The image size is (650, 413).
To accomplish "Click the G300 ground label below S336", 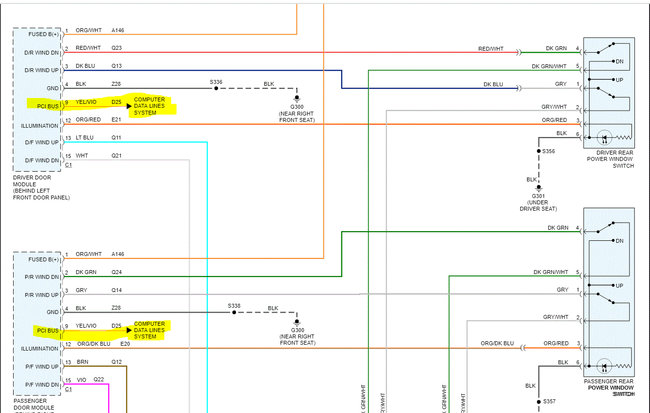I will 297,113.
